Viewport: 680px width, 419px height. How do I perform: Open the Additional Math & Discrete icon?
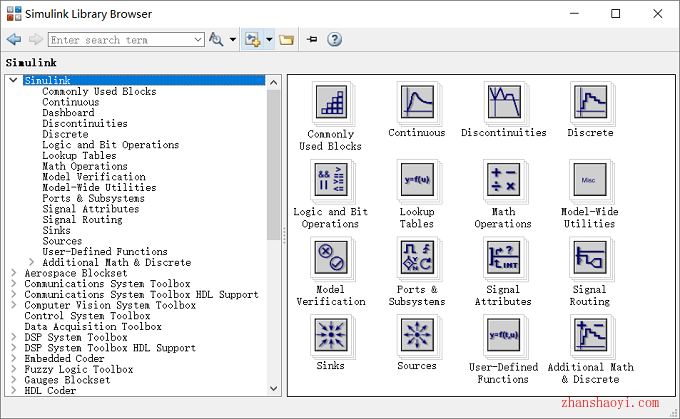tap(591, 336)
